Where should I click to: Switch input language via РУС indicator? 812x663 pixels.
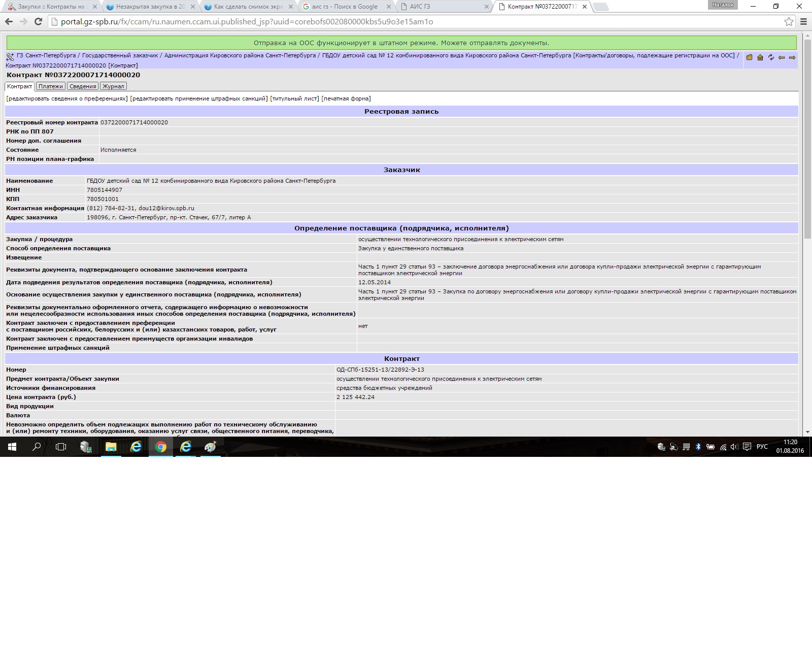click(762, 447)
